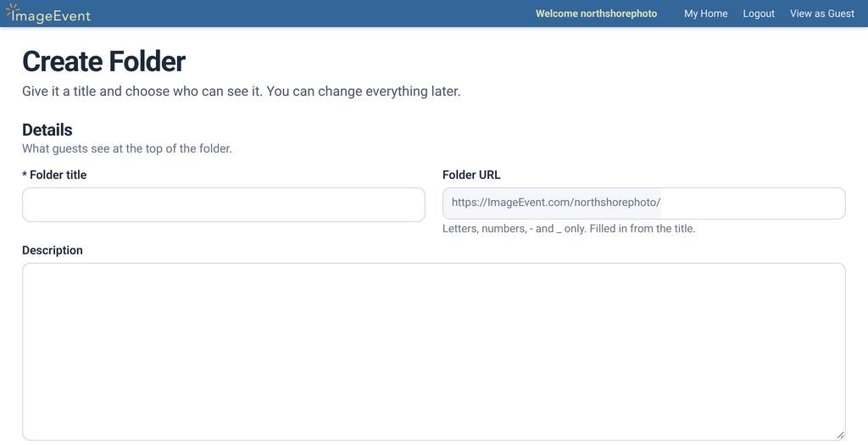
Task: Grab the Description textarea resize handle
Action: tap(840, 435)
